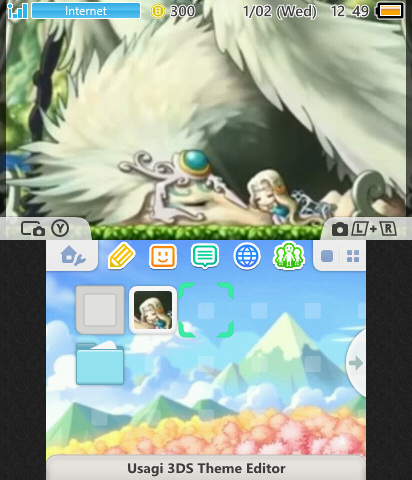The height and width of the screenshot is (480, 412).
Task: Click the Usagi 3DS Theme Editor title bar
Action: [x=206, y=468]
